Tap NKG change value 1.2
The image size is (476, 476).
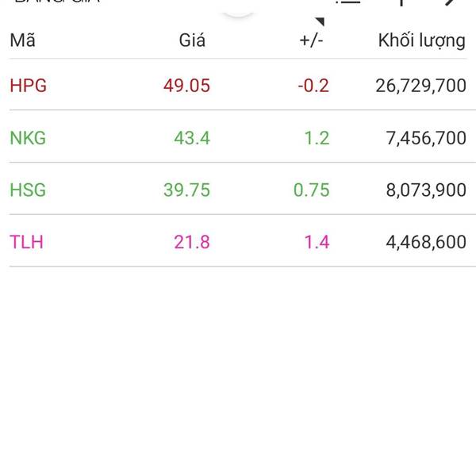pos(317,138)
